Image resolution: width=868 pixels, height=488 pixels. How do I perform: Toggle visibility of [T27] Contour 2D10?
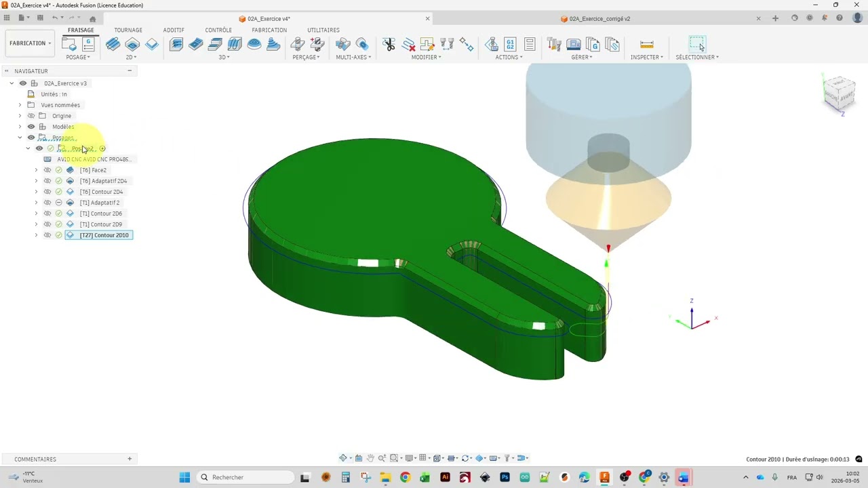[47, 235]
